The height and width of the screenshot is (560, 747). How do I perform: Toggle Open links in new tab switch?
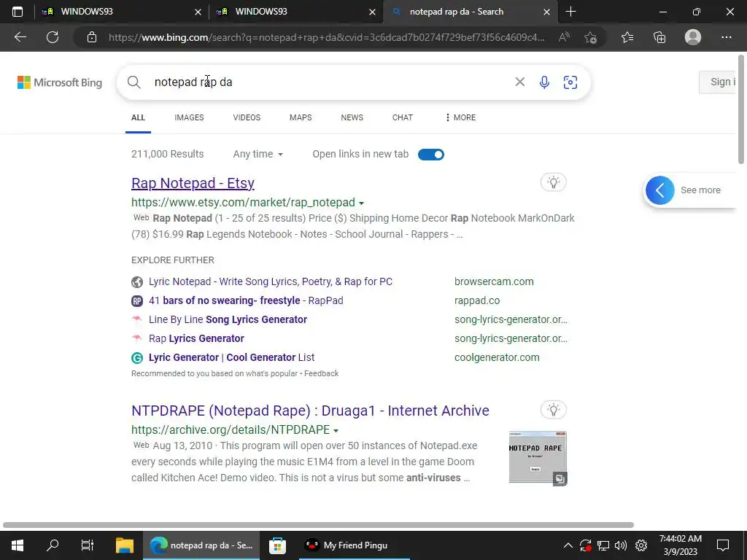click(430, 155)
